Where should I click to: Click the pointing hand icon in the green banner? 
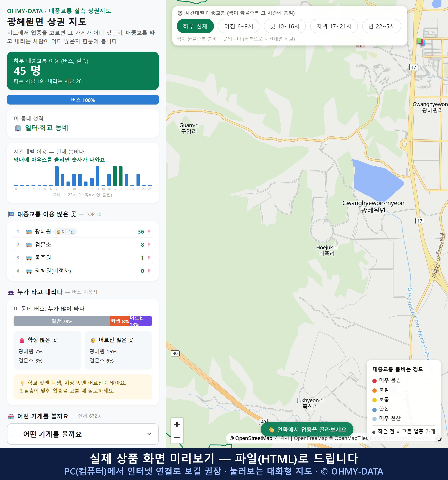coord(271,429)
